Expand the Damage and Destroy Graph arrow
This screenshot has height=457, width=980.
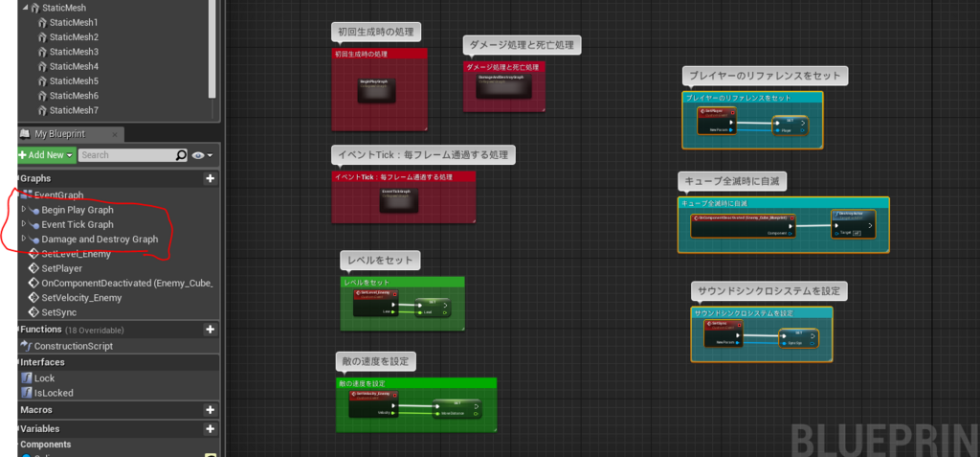24,239
